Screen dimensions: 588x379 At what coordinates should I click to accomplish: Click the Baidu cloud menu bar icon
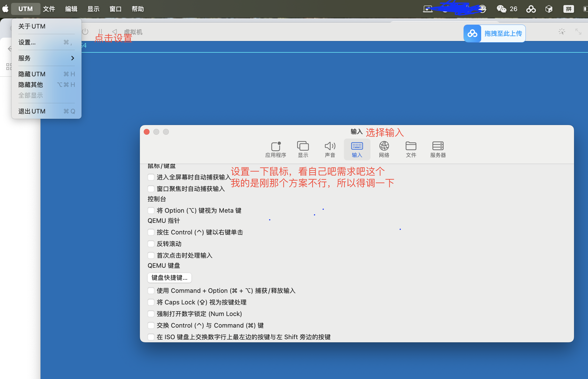pos(531,9)
